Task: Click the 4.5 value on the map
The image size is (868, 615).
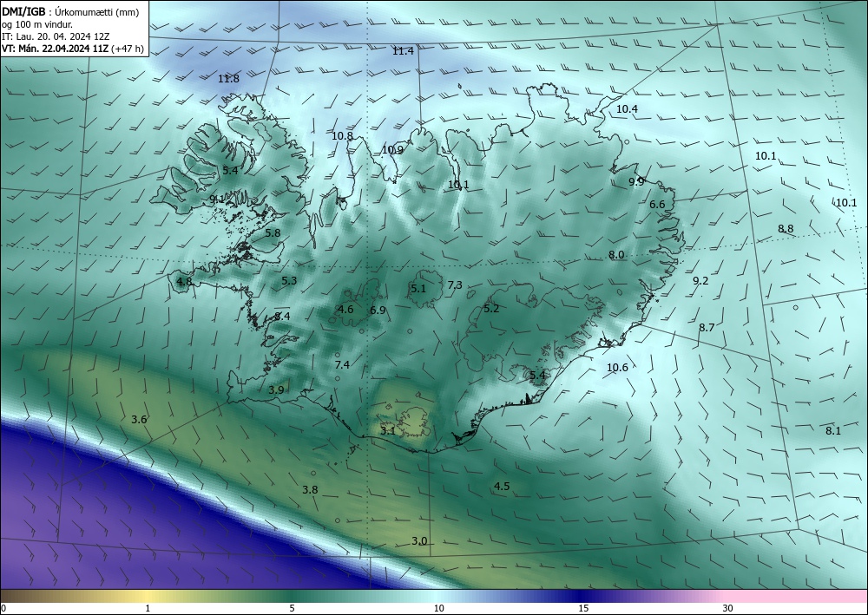Action: pos(502,486)
